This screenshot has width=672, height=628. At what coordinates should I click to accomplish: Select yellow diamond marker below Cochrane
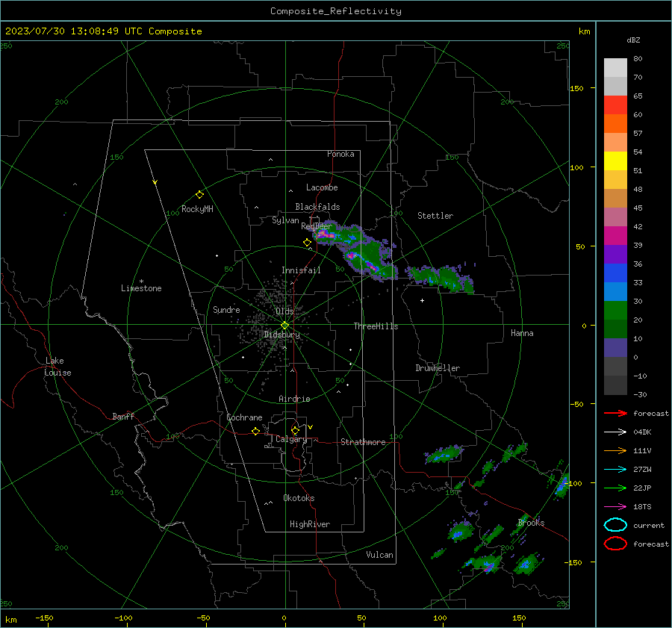pos(256,432)
